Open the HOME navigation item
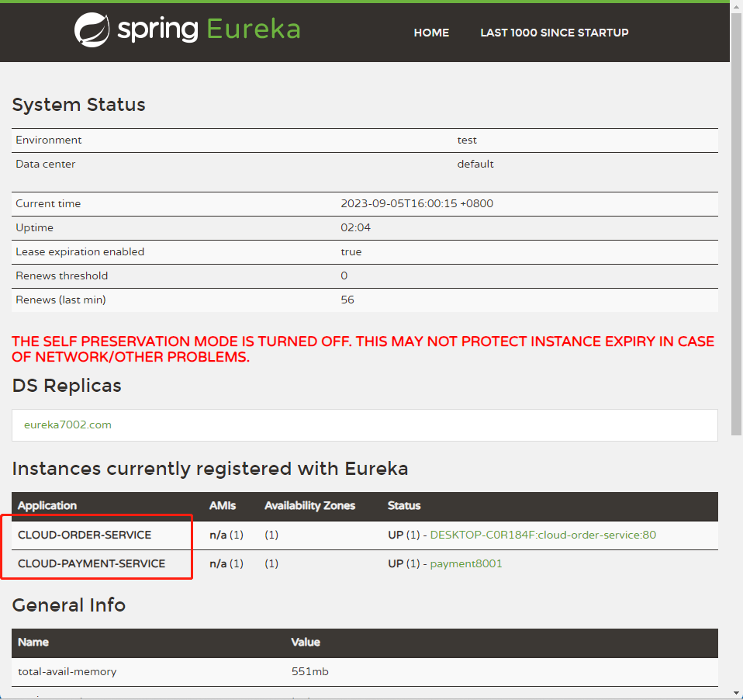743x700 pixels. point(431,33)
